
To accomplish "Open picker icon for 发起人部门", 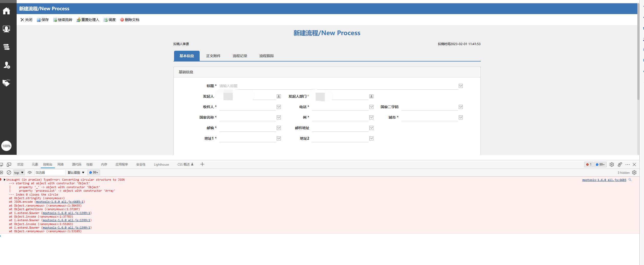I will (x=371, y=96).
